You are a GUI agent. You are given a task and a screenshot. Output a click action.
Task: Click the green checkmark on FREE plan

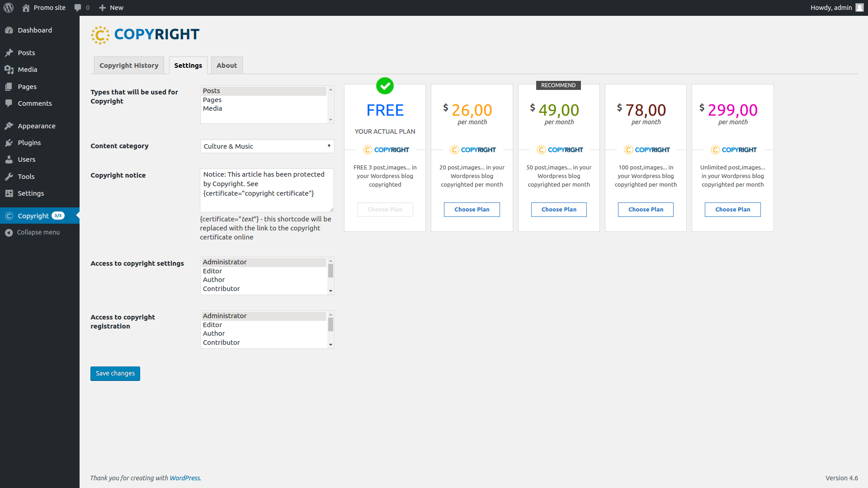pyautogui.click(x=385, y=86)
